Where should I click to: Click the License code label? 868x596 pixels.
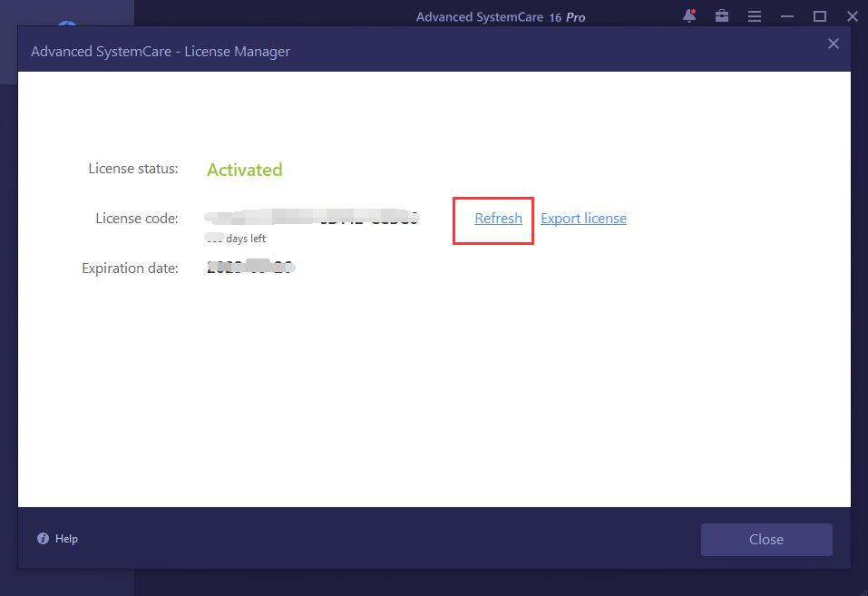(x=137, y=219)
